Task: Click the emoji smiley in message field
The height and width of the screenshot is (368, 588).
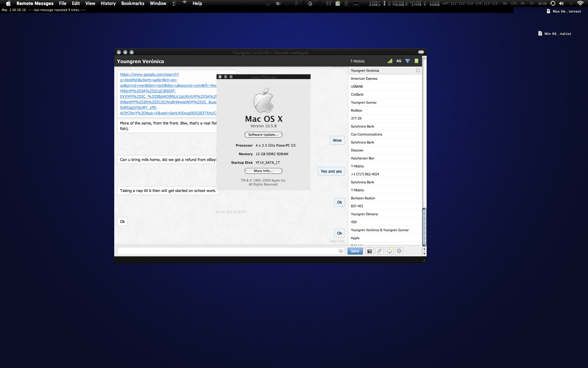Action: [x=341, y=251]
